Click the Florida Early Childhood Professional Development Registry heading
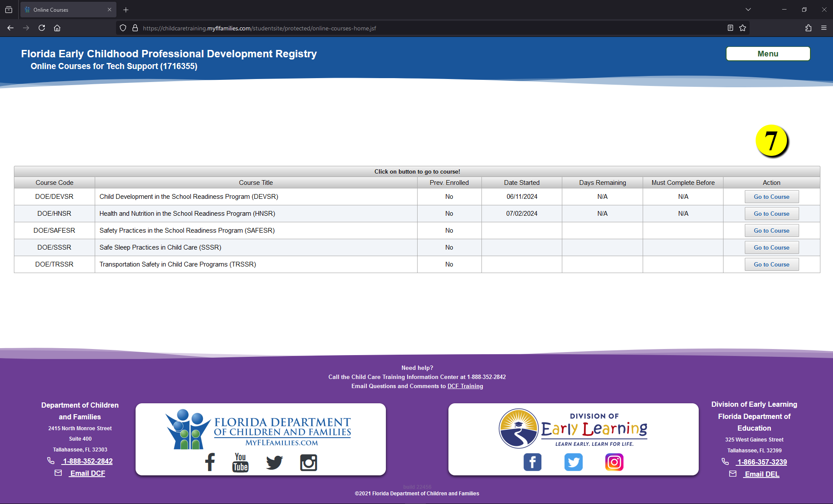This screenshot has width=833, height=504. pyautogui.click(x=169, y=54)
